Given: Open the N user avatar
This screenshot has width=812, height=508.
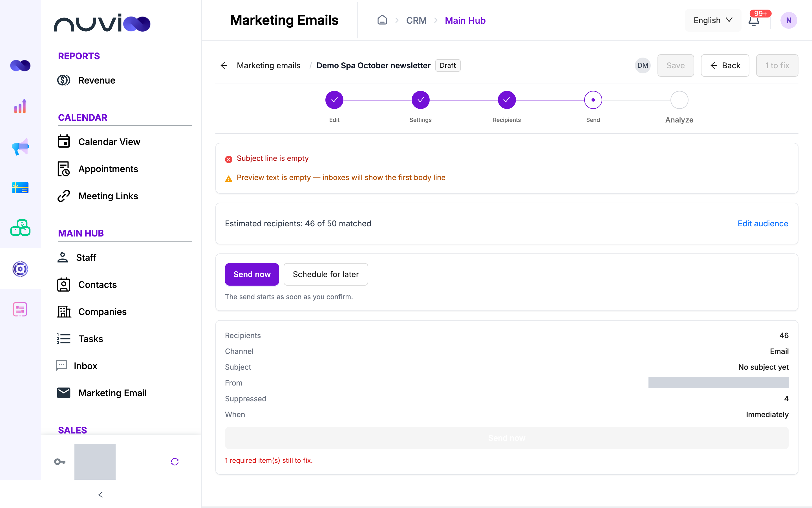Looking at the screenshot, I should pyautogui.click(x=789, y=21).
